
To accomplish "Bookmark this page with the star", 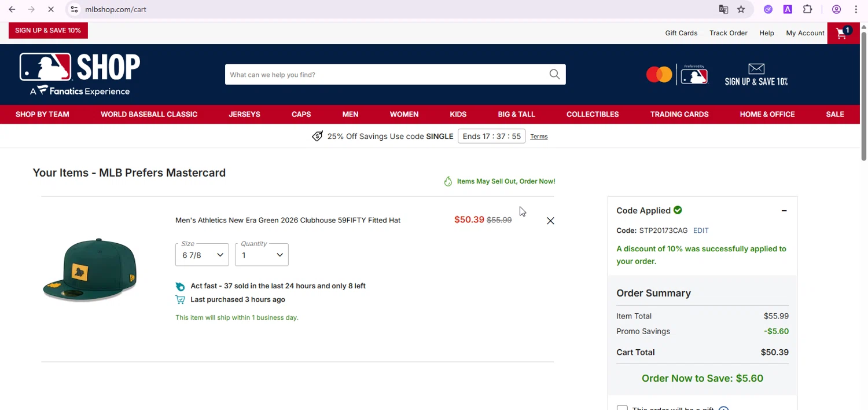I will coord(741,9).
